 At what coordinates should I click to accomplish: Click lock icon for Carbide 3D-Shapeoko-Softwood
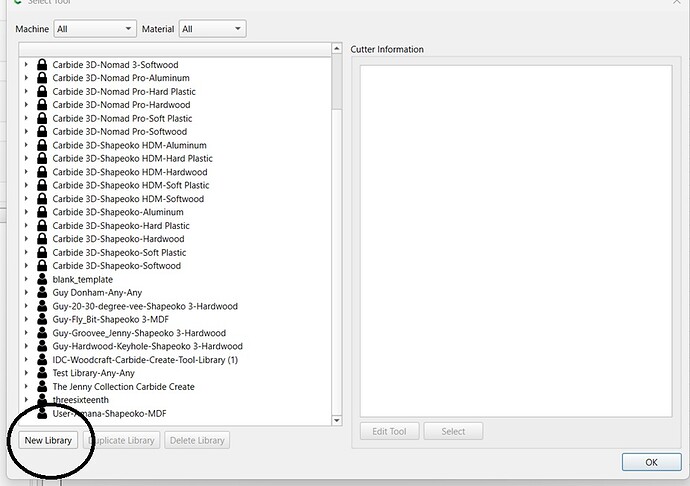(x=42, y=265)
